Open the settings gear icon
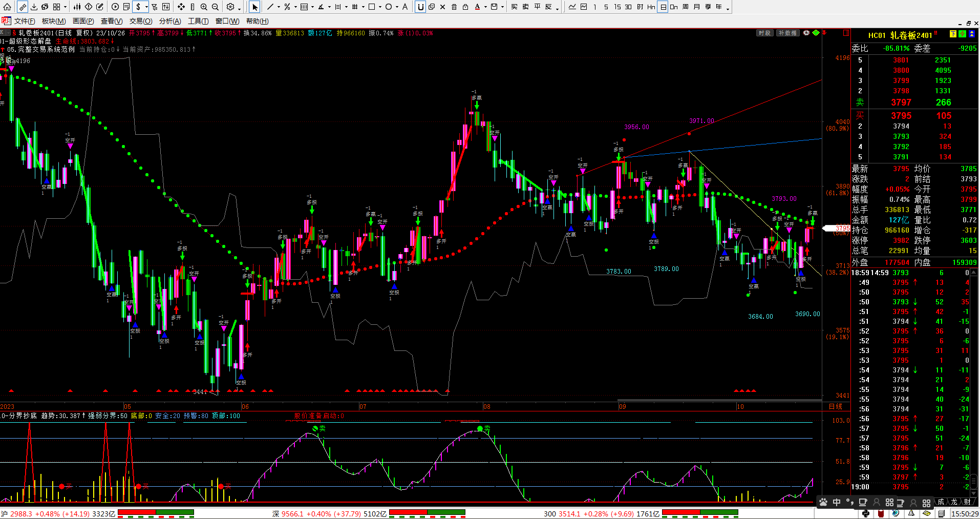The width and height of the screenshot is (980, 519). pyautogui.click(x=230, y=7)
